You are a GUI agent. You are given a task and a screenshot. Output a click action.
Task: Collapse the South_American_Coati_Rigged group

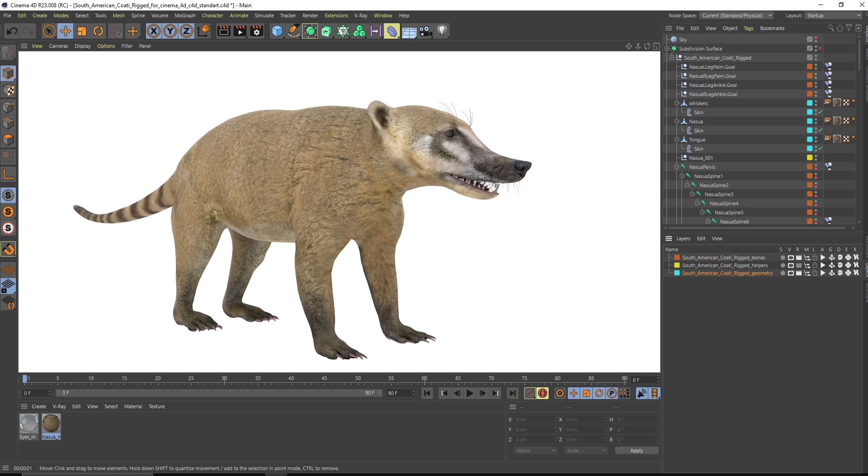pyautogui.click(x=672, y=58)
